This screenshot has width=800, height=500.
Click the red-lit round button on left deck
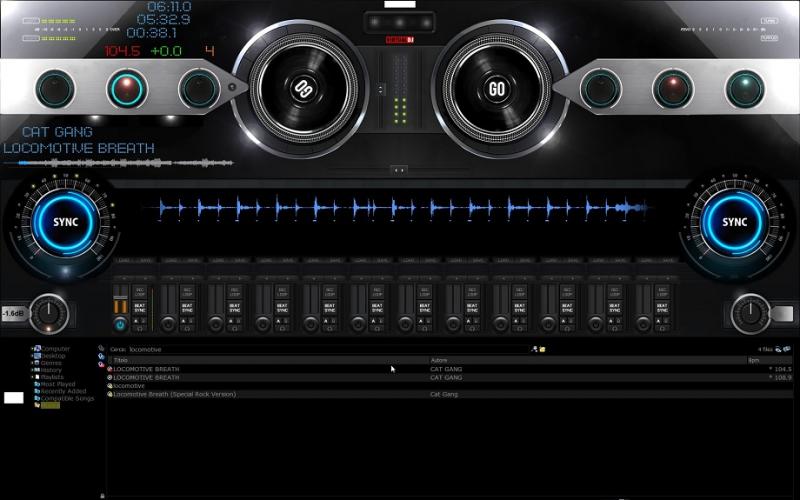(127, 89)
